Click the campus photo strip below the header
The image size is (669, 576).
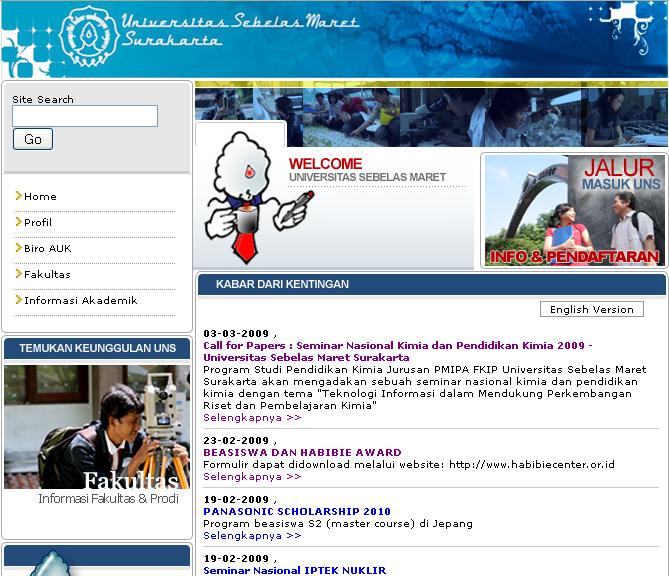tap(431, 117)
